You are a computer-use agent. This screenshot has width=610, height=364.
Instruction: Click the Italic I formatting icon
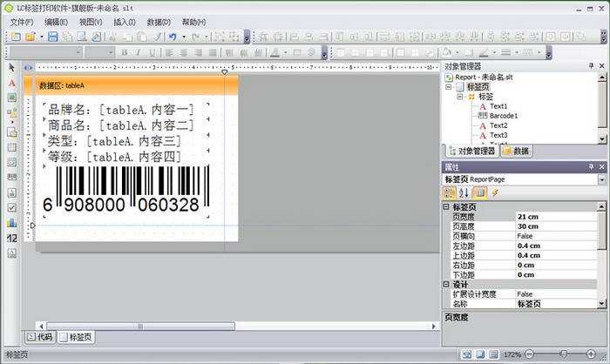(x=138, y=52)
